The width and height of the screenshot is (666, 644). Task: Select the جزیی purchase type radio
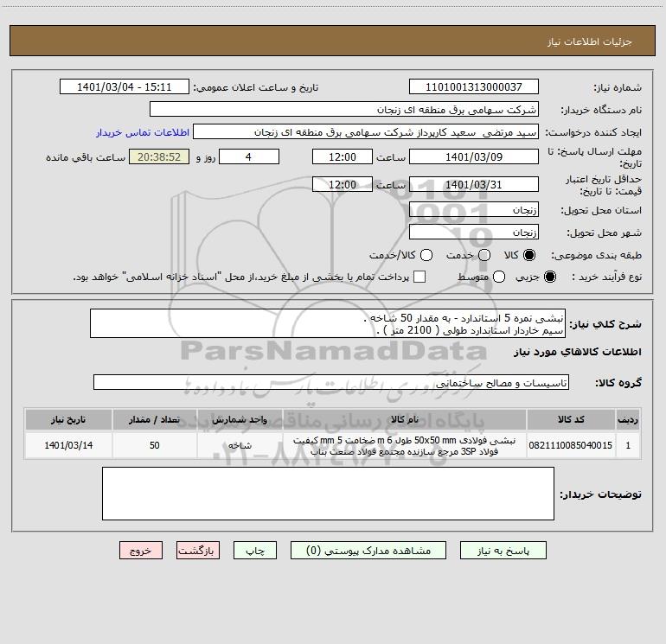[550, 277]
